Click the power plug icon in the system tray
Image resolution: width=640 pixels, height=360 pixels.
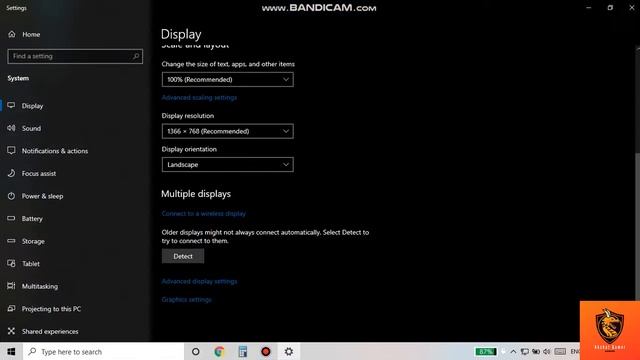(536, 351)
